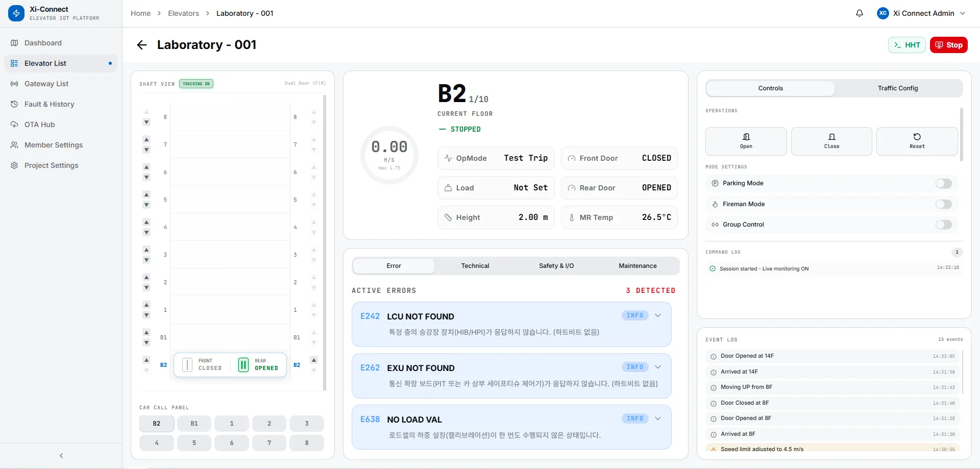Collapse the sidebar with bottom chevron

point(61,456)
